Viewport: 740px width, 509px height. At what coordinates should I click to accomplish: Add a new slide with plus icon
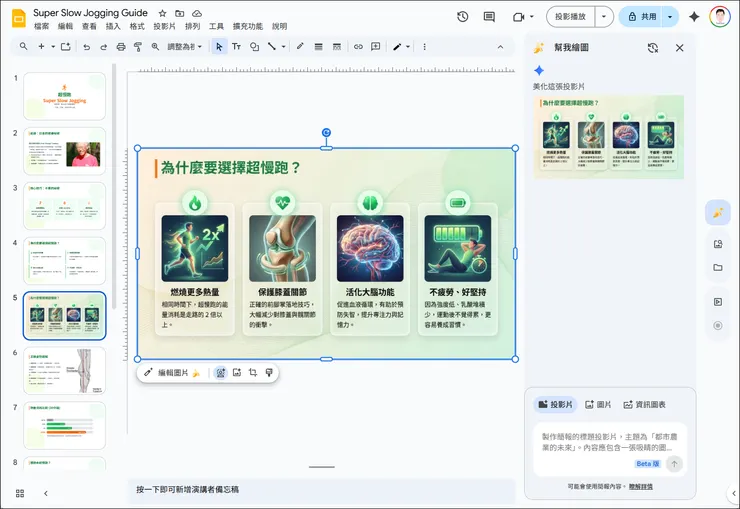42,46
